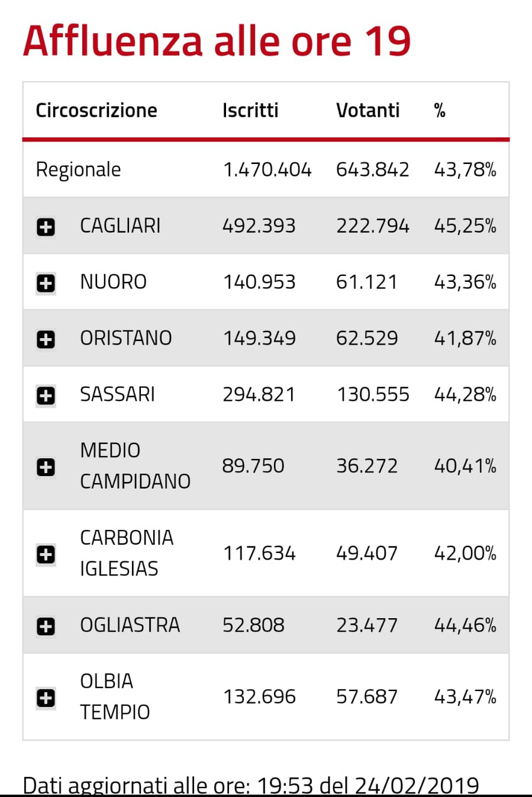Viewport: 532px width, 797px height.
Task: Click the SASSARI district name
Action: [117, 394]
